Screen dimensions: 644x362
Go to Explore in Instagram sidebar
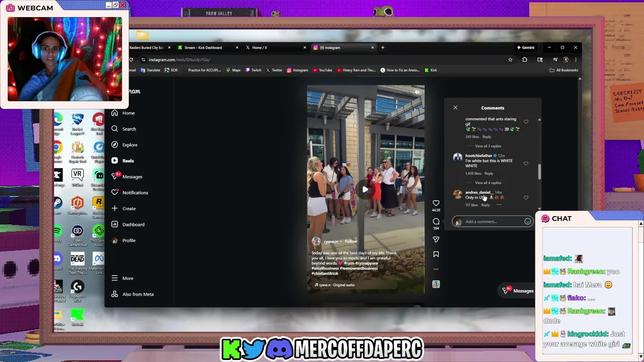124,145
